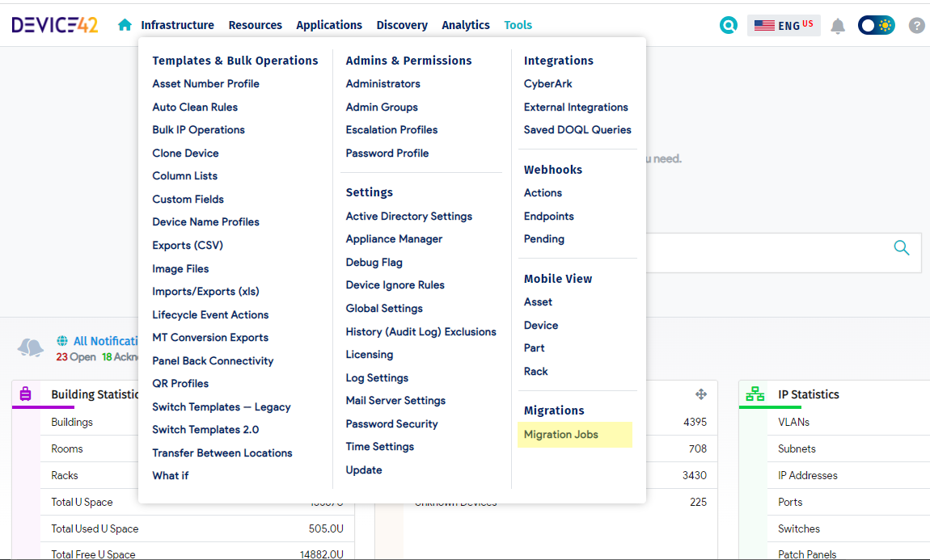Viewport: 930px width, 560px height.
Task: Open External Integrations menu item
Action: [x=576, y=107]
